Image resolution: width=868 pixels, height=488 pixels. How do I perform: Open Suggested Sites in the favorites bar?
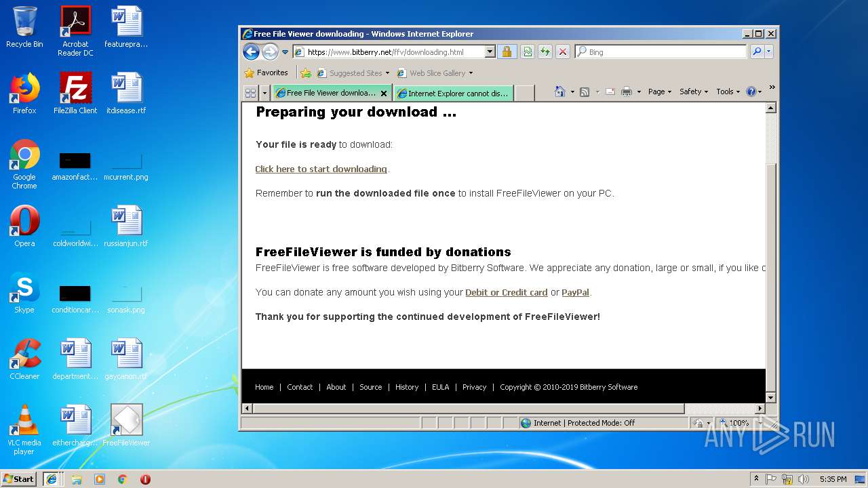353,73
